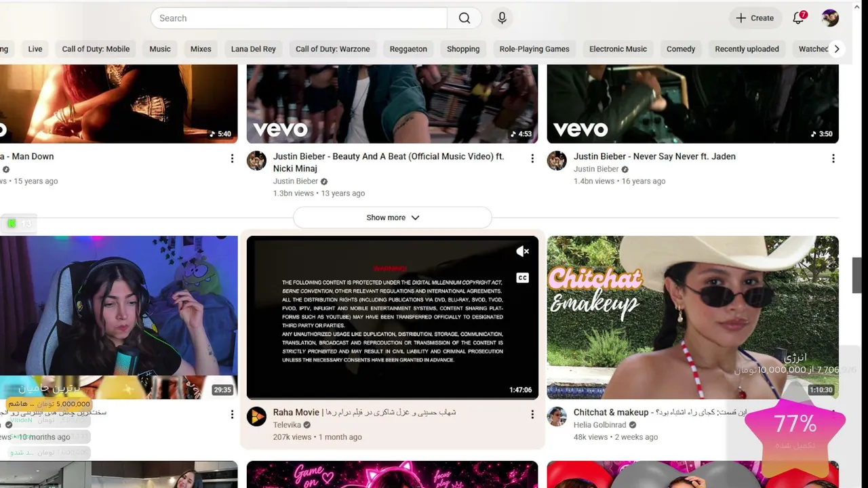This screenshot has width=868, height=488.
Task: Open Justin Bieber avatar beside Never Say Never
Action: pos(557,161)
